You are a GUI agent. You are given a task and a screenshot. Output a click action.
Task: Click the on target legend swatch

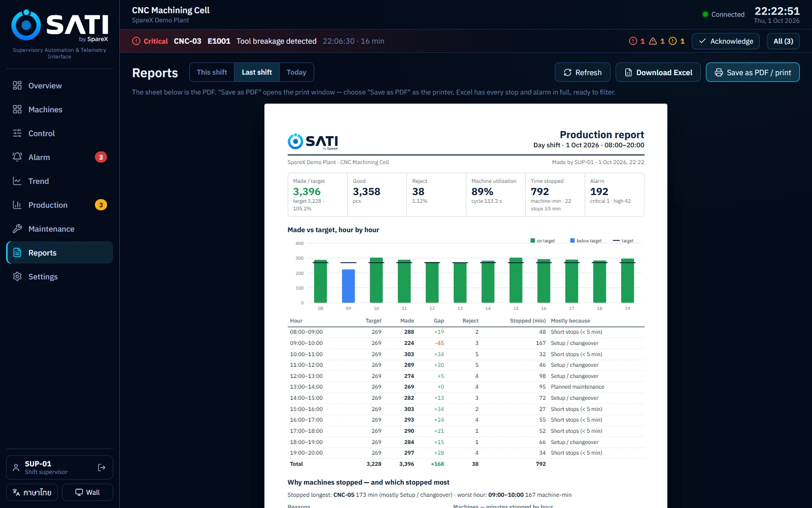point(533,240)
